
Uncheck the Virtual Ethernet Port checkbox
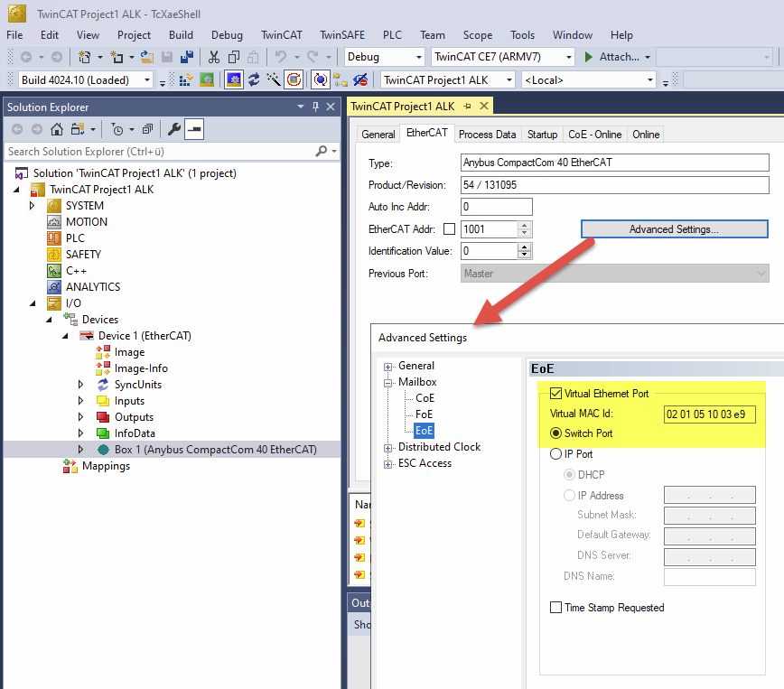pos(555,394)
